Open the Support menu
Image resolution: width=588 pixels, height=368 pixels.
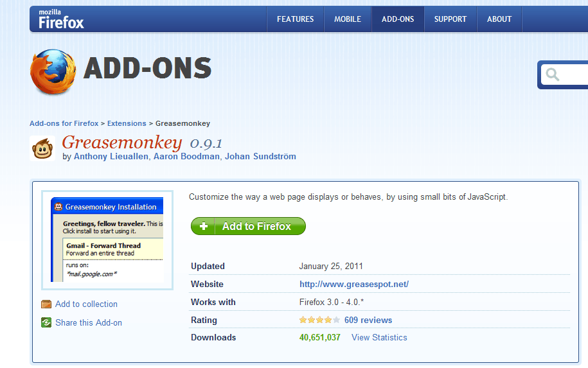point(450,19)
